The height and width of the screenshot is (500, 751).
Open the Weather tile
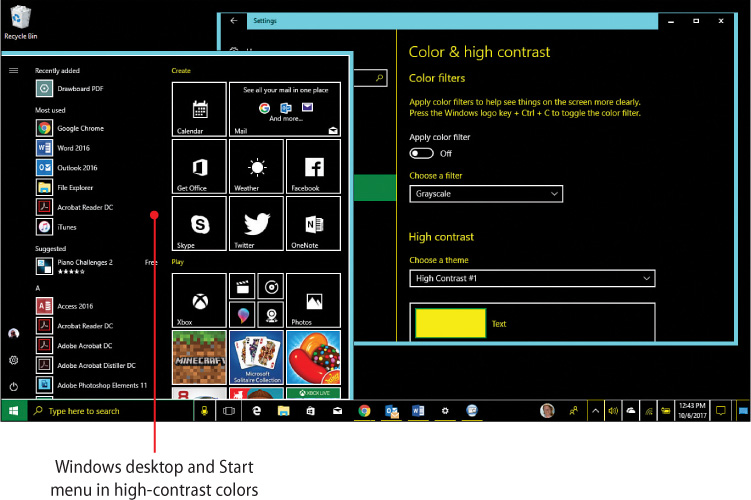point(256,167)
